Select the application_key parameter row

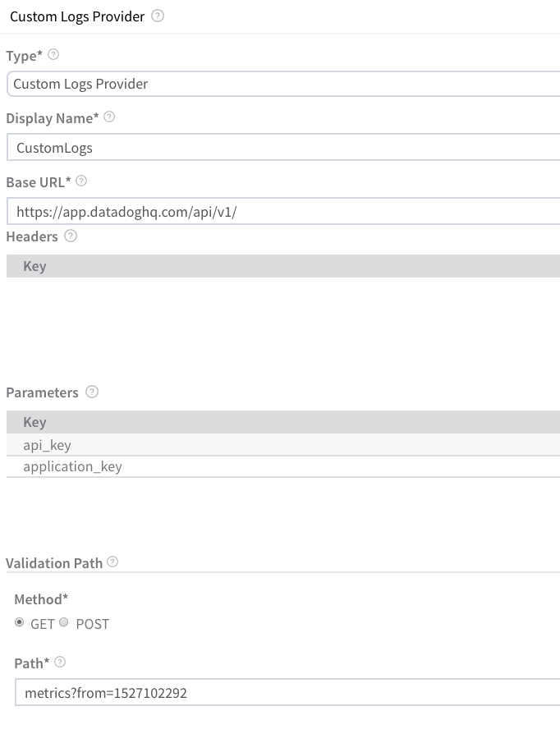[x=283, y=466]
